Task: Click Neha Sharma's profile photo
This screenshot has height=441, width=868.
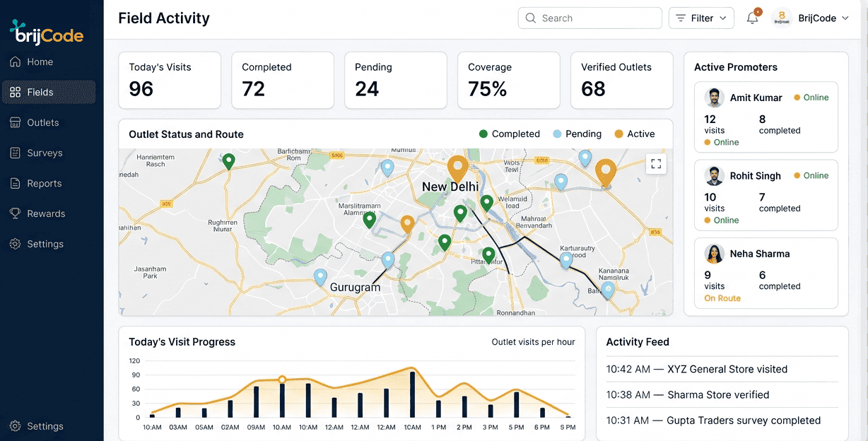Action: (x=715, y=253)
